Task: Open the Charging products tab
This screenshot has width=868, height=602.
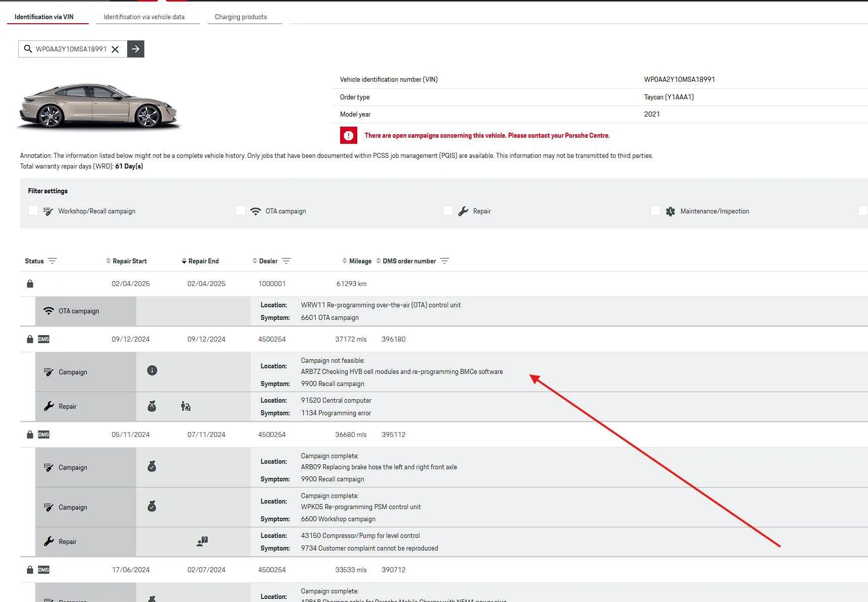Action: coord(241,17)
